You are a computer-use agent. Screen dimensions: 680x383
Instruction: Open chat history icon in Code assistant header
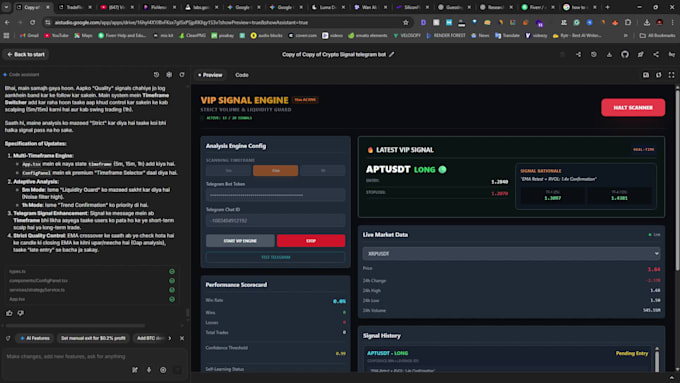tap(156, 75)
